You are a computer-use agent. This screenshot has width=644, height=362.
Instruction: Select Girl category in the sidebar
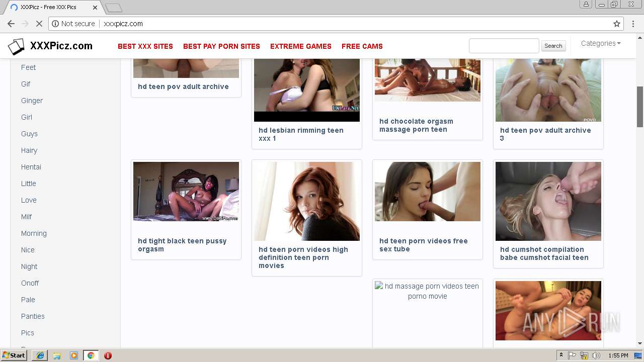pyautogui.click(x=27, y=117)
